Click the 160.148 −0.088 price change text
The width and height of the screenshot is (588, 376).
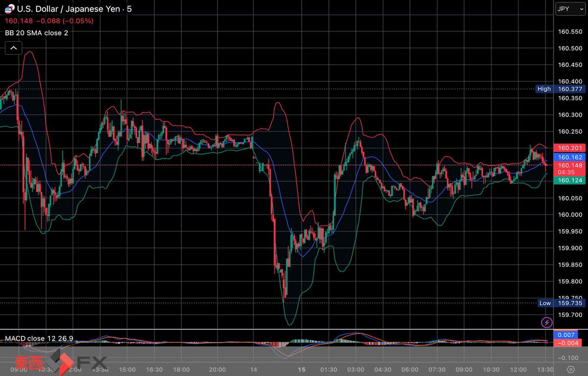click(x=49, y=21)
